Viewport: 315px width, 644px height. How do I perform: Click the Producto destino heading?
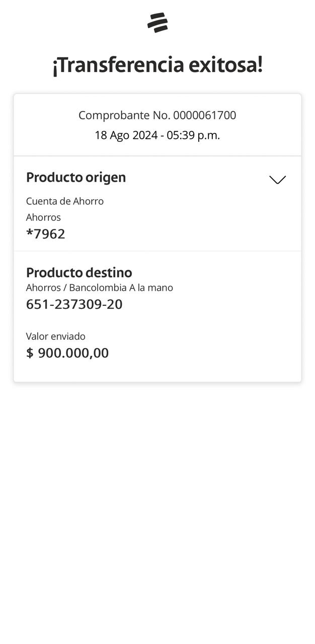(x=79, y=272)
